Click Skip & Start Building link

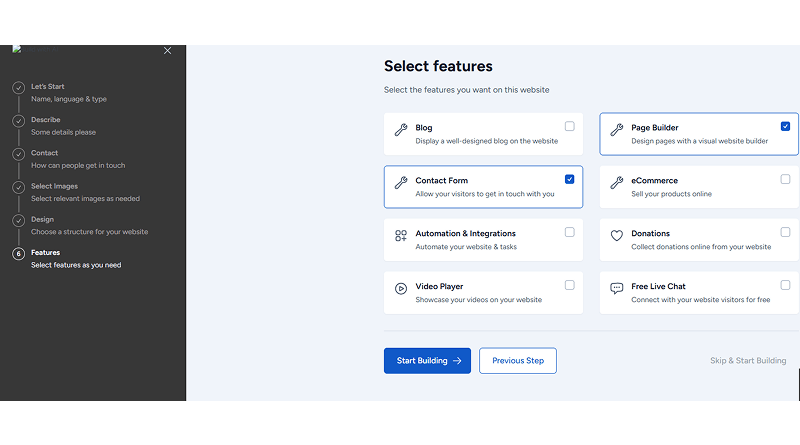coord(748,360)
